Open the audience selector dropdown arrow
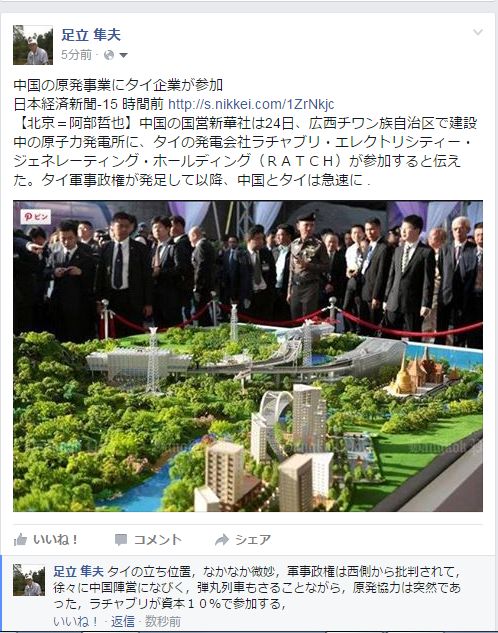Image resolution: width=498 pixels, height=633 pixels. tap(123, 55)
